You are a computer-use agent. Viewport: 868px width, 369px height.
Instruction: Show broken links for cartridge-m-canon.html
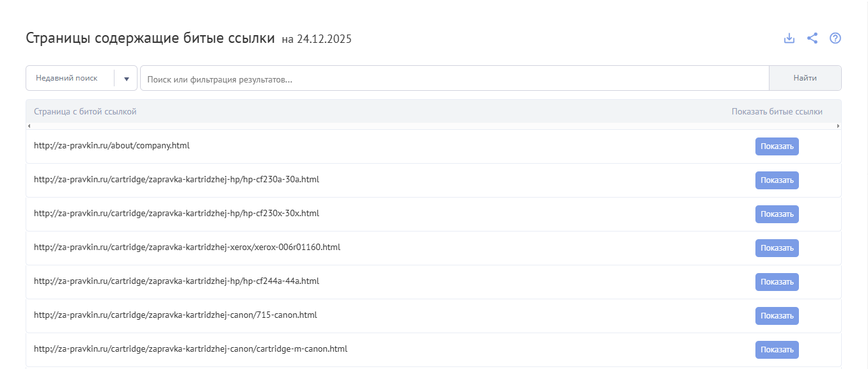click(x=777, y=350)
